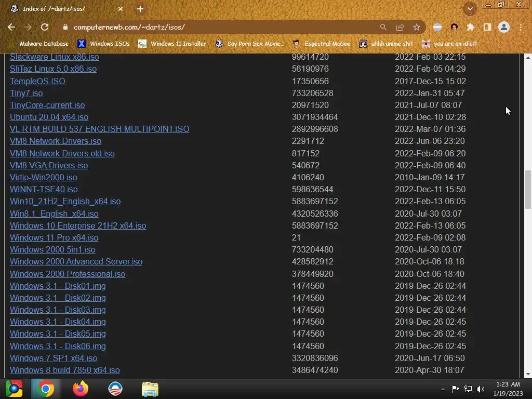
Task: Close the Index of /~dartz/isos/ tab
Action: coord(121,9)
